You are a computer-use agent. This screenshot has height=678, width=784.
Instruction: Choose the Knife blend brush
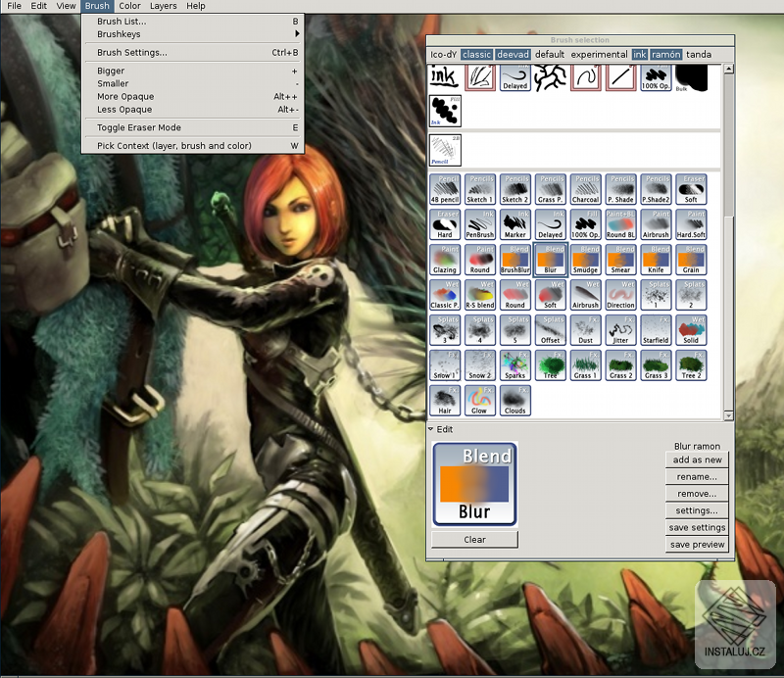tap(656, 260)
